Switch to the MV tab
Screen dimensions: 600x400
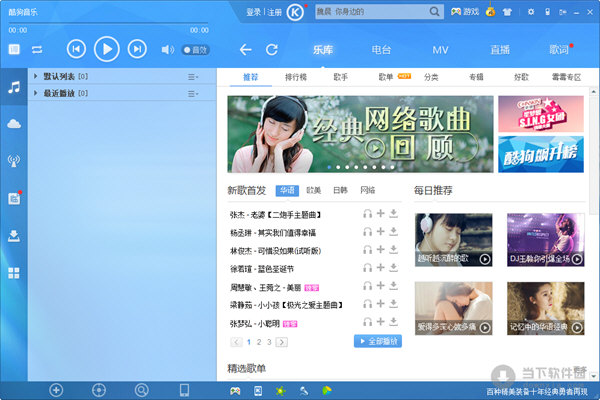[440, 50]
